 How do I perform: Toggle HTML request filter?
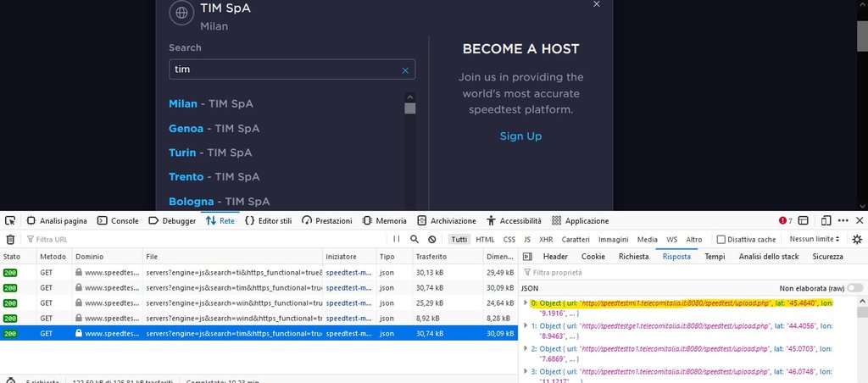click(485, 240)
